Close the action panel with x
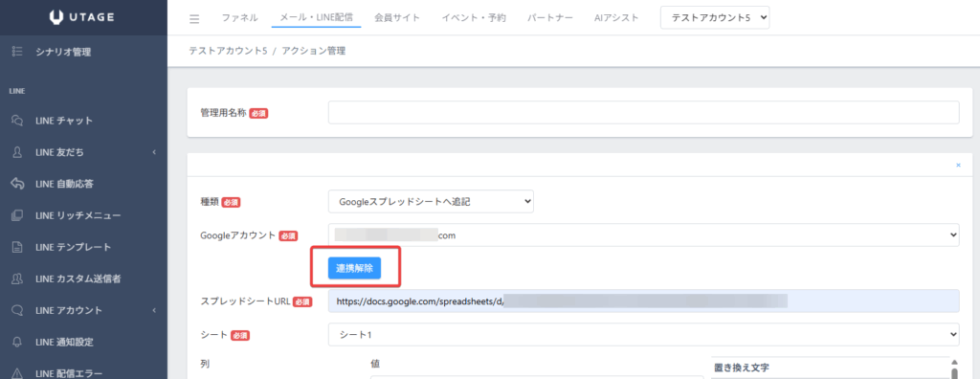 (958, 166)
